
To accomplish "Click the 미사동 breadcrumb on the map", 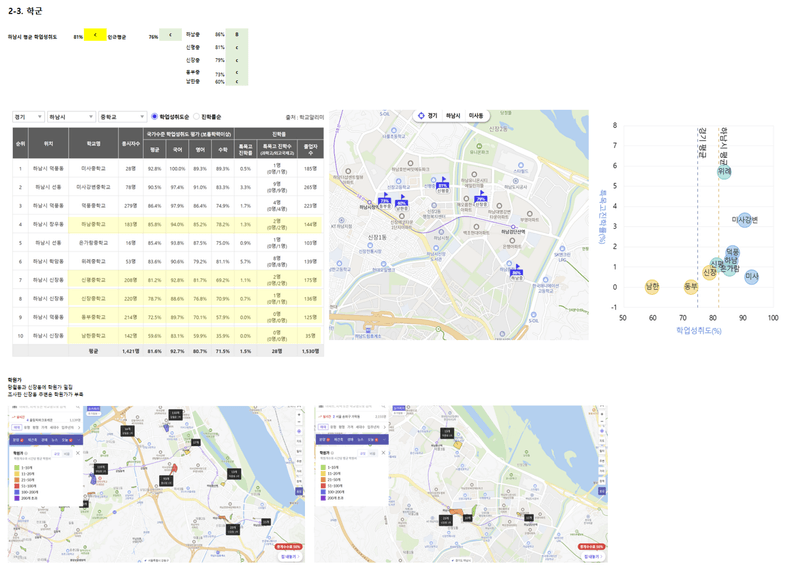I will [476, 115].
